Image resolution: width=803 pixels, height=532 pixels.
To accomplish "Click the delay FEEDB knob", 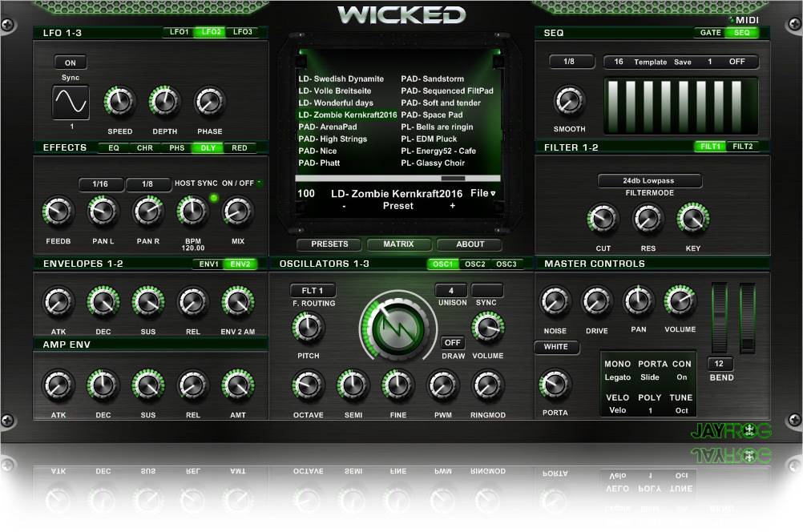I will 55,212.
